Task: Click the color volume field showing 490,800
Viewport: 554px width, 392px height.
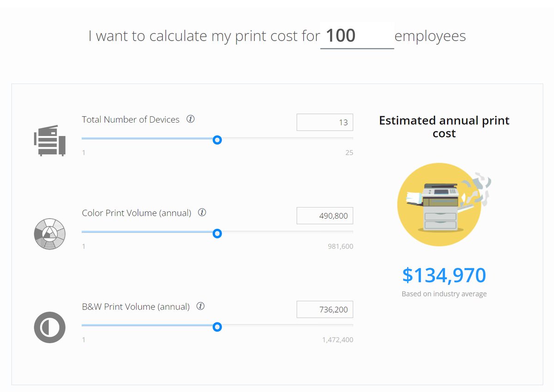Action: coord(325,216)
